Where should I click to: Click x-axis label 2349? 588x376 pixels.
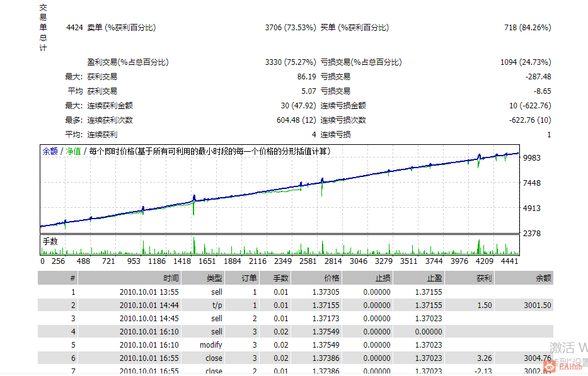pyautogui.click(x=283, y=261)
